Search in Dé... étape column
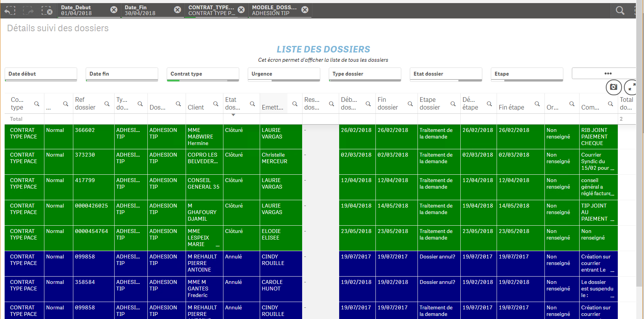This screenshot has width=644, height=319. tap(489, 104)
